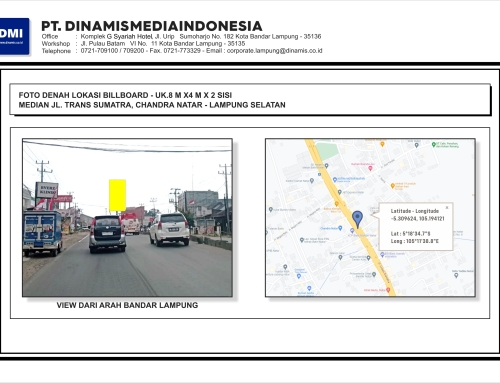The image size is (500, 383).
Task: Open the street view photo
Action: (x=127, y=217)
